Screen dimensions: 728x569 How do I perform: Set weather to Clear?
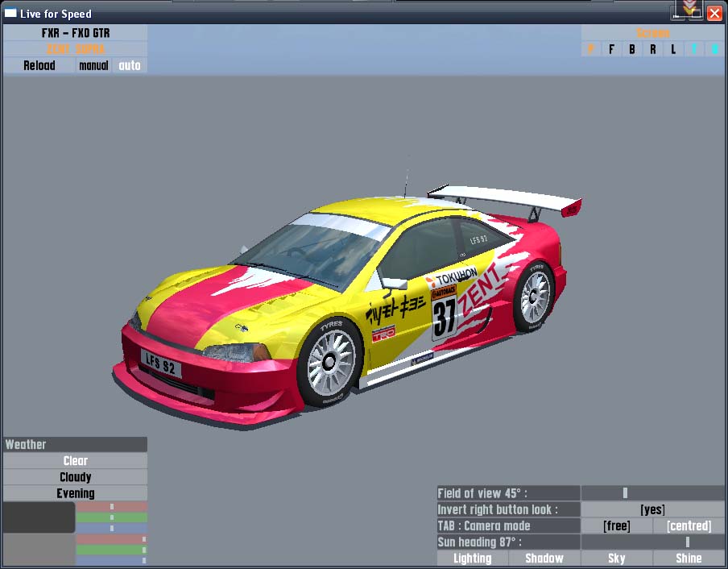click(76, 461)
